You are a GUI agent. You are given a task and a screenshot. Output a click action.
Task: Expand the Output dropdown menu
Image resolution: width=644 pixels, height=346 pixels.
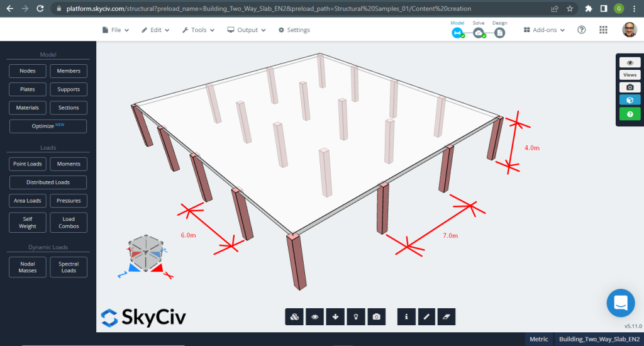(x=247, y=30)
